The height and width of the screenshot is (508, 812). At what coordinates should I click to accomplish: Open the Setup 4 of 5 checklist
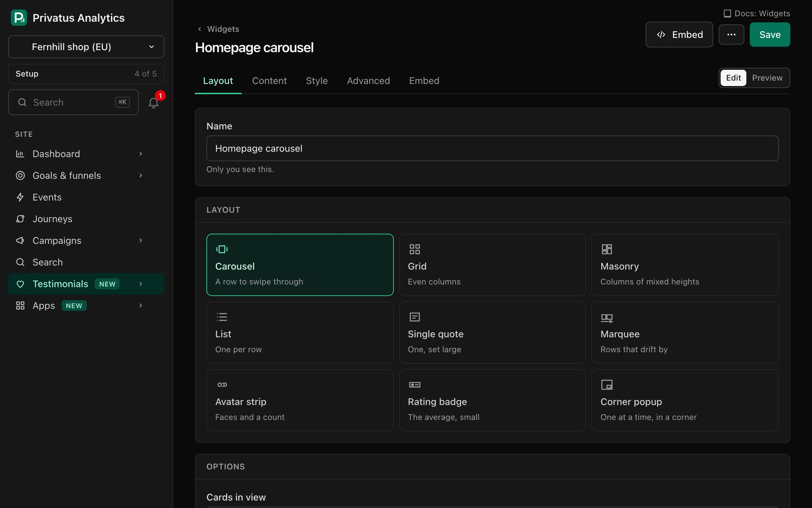coord(86,74)
